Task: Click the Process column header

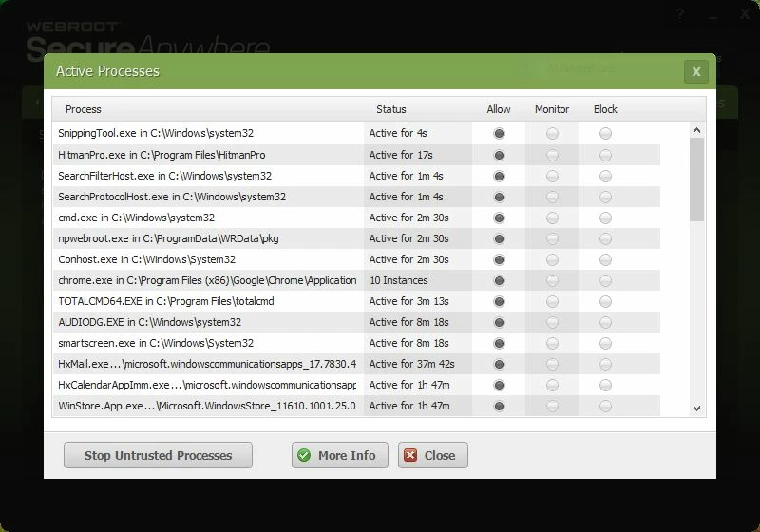Action: pos(84,109)
